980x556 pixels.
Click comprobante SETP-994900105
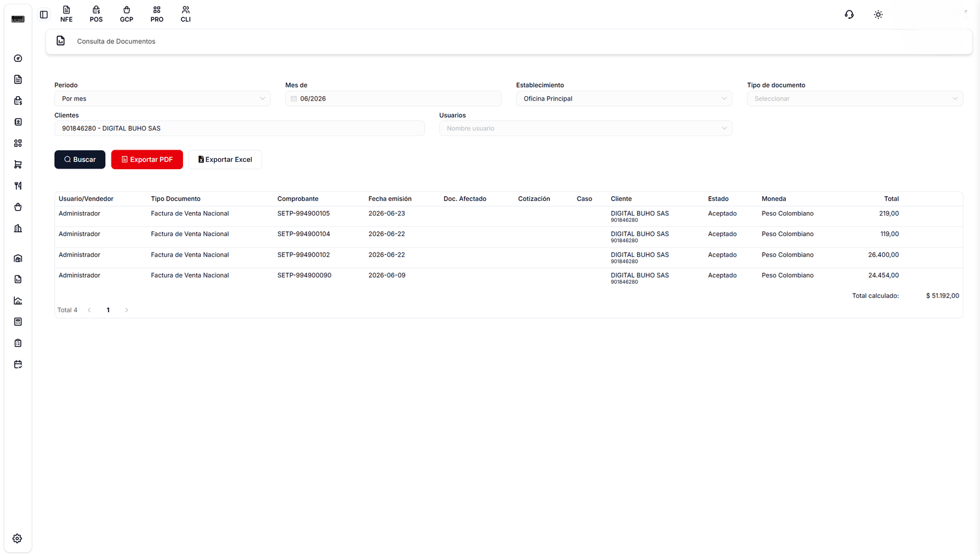(x=304, y=213)
